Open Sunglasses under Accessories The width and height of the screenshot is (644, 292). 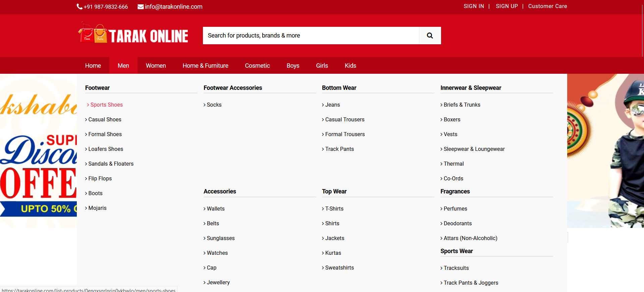pyautogui.click(x=220, y=238)
